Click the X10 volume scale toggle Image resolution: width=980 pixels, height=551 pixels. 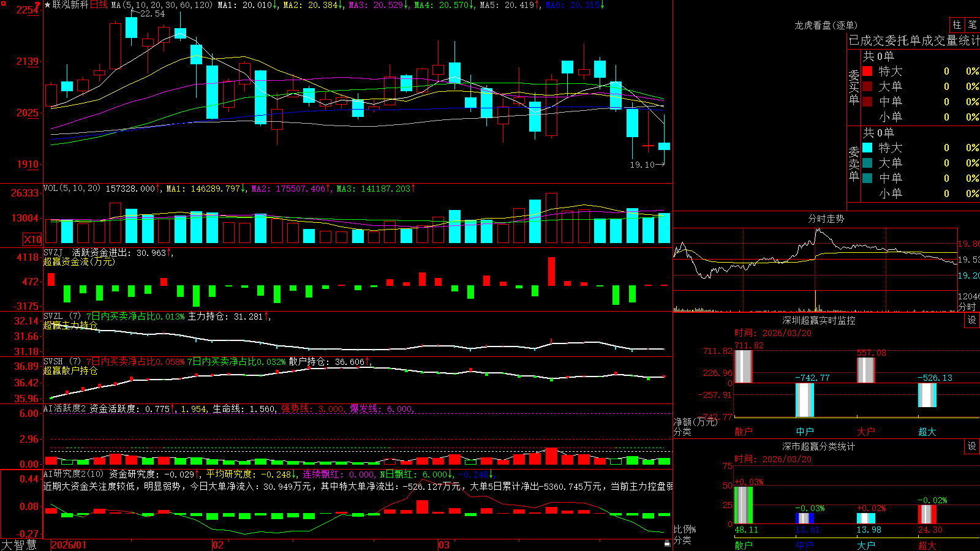tap(32, 239)
